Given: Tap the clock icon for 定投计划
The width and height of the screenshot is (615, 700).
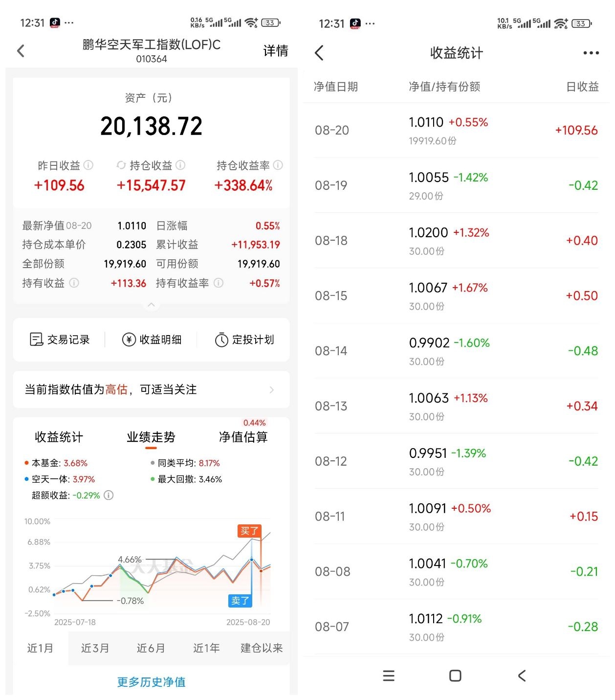Looking at the screenshot, I should coord(221,339).
